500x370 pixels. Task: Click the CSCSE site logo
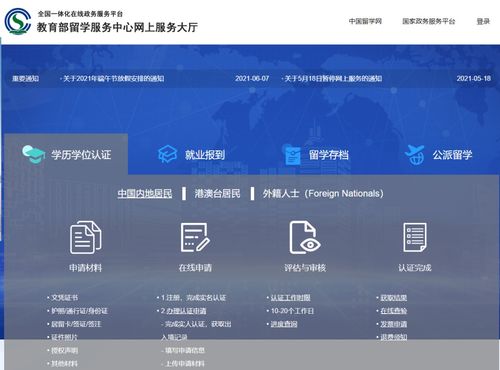click(18, 21)
